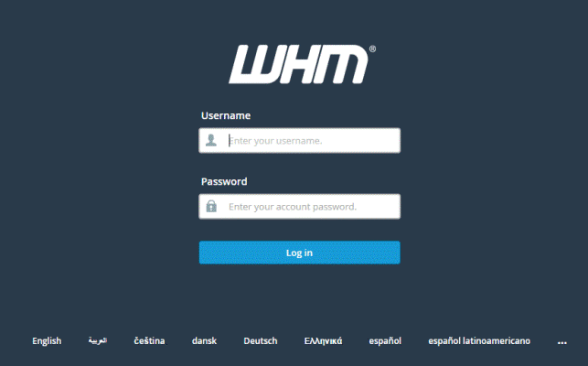
Task: Click the WHM logo
Action: coord(299,64)
